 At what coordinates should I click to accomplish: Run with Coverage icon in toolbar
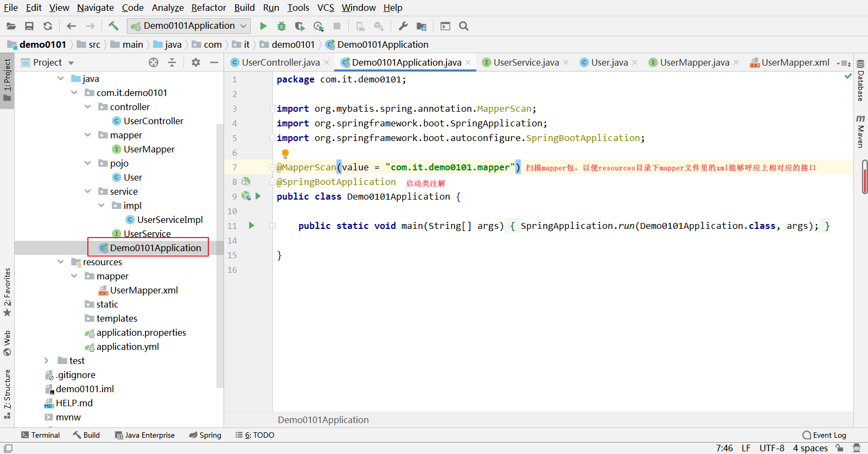point(299,26)
